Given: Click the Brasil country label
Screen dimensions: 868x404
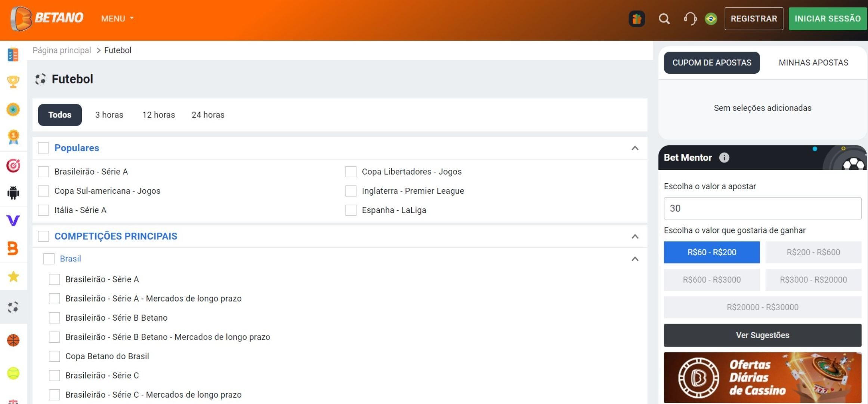Looking at the screenshot, I should (70, 259).
